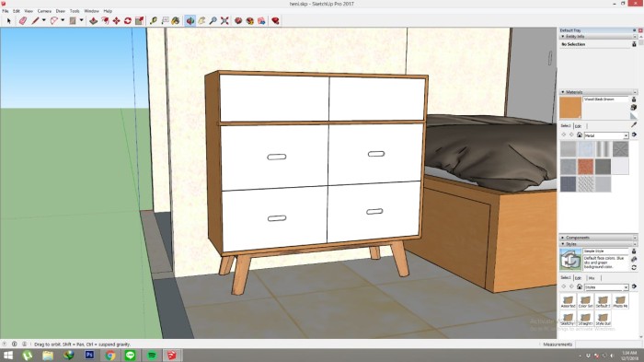This screenshot has width=644, height=362.
Task: Open Windows Start menu
Action: pos(7,355)
